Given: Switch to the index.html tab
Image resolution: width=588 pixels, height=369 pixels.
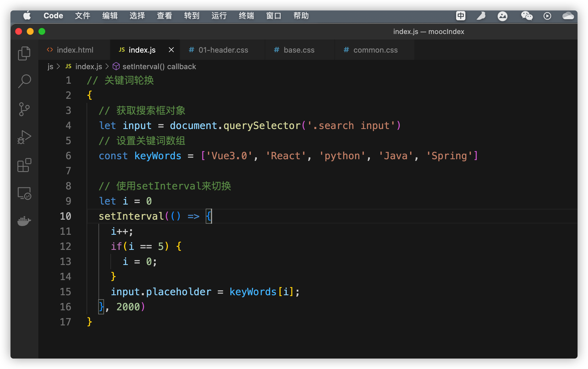Looking at the screenshot, I should [75, 50].
